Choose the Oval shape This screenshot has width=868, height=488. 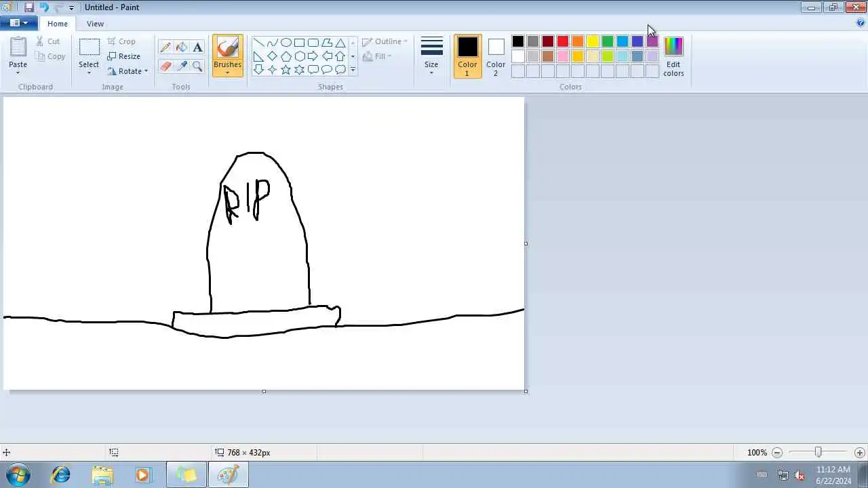pos(285,43)
